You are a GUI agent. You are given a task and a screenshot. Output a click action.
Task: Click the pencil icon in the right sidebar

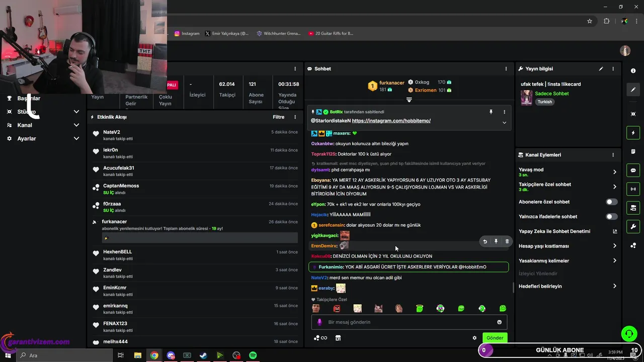pos(633,89)
